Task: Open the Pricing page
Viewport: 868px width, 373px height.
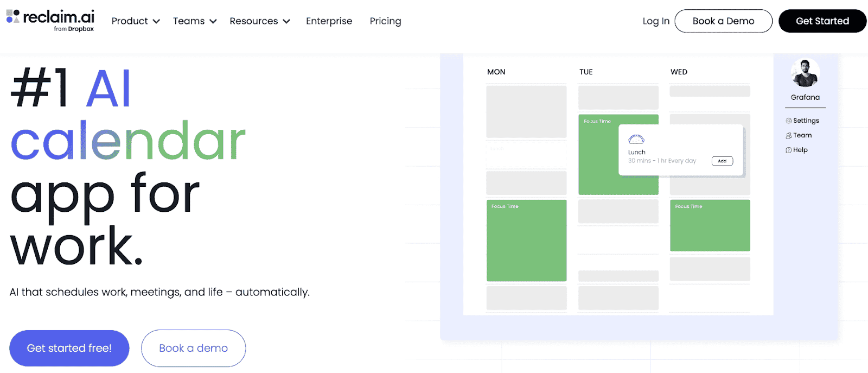Action: (x=385, y=21)
